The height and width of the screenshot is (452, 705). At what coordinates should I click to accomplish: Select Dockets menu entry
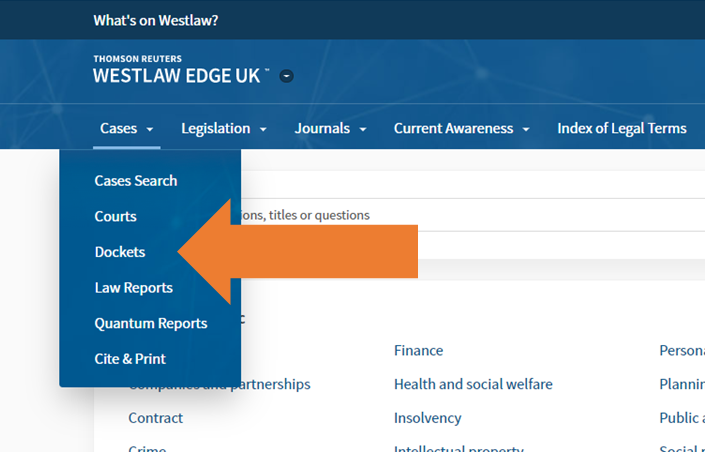pos(120,252)
